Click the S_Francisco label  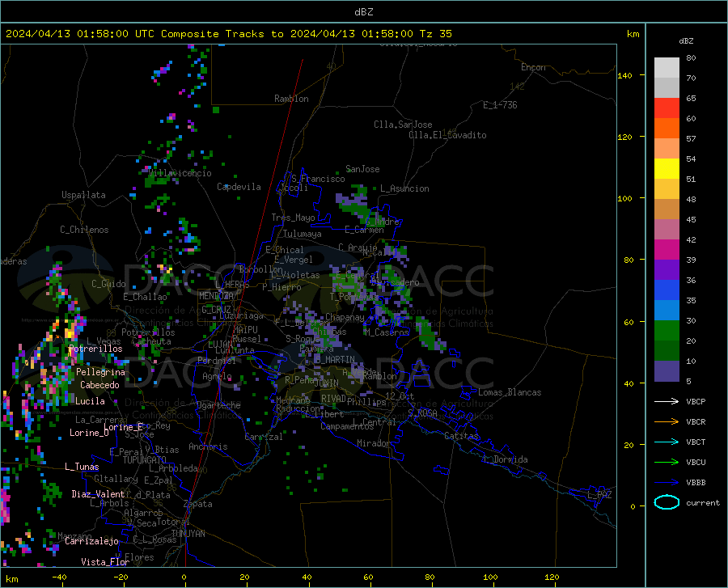coord(318,179)
